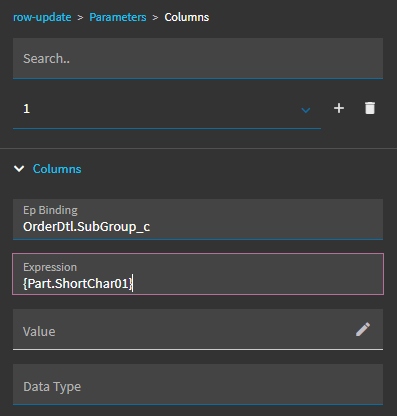
Task: Go back to row-update breadcrumb
Action: (42, 17)
